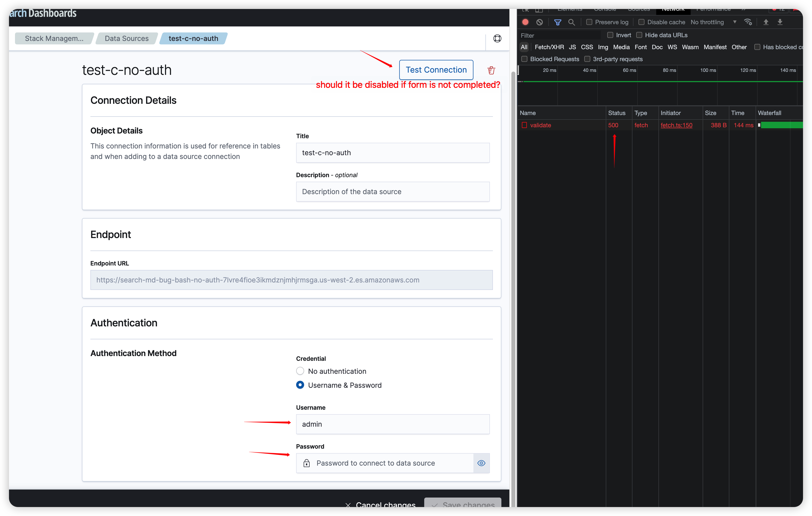
Task: Enable the Preserve log checkbox
Action: 590,22
